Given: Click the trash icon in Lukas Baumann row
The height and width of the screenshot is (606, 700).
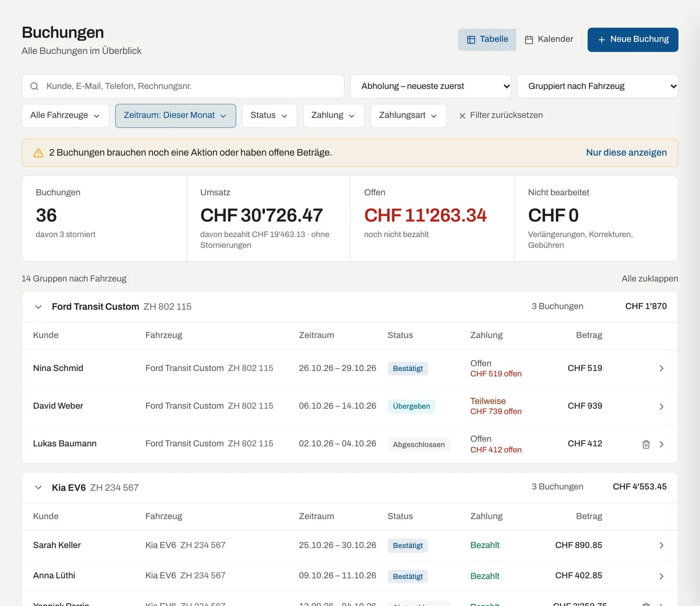Looking at the screenshot, I should [646, 444].
